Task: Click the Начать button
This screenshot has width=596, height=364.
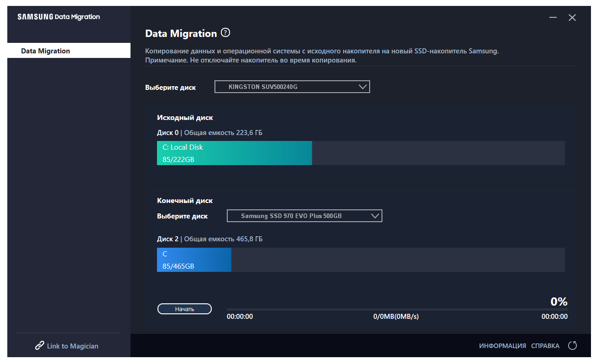Action: [x=184, y=309]
